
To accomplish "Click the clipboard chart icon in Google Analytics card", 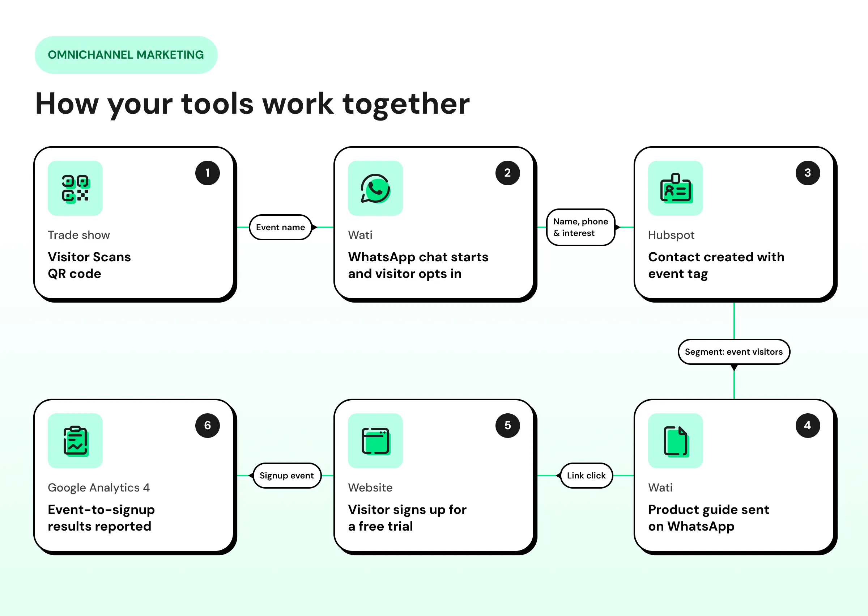I will [x=75, y=441].
